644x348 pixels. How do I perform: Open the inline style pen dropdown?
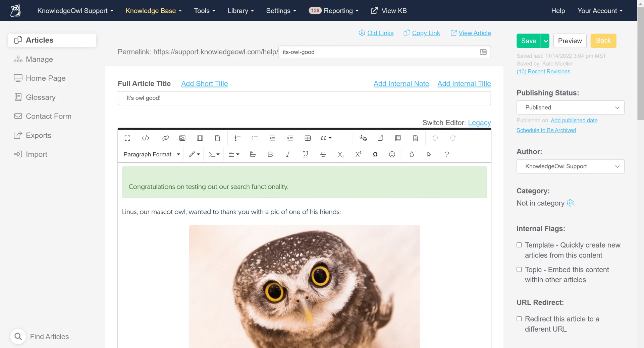(195, 154)
